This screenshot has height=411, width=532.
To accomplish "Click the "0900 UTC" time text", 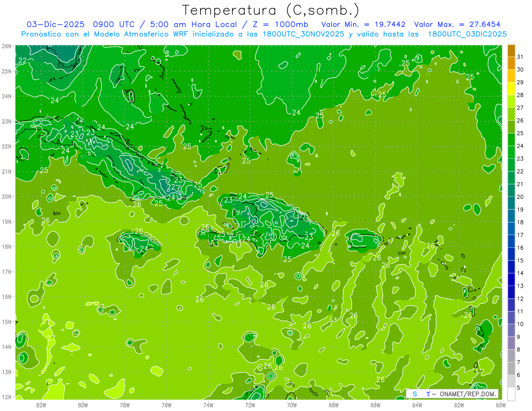I will point(114,24).
